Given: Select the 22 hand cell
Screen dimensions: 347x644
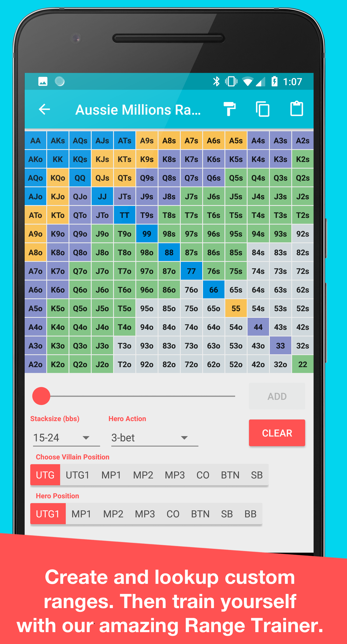Looking at the screenshot, I should (x=303, y=364).
